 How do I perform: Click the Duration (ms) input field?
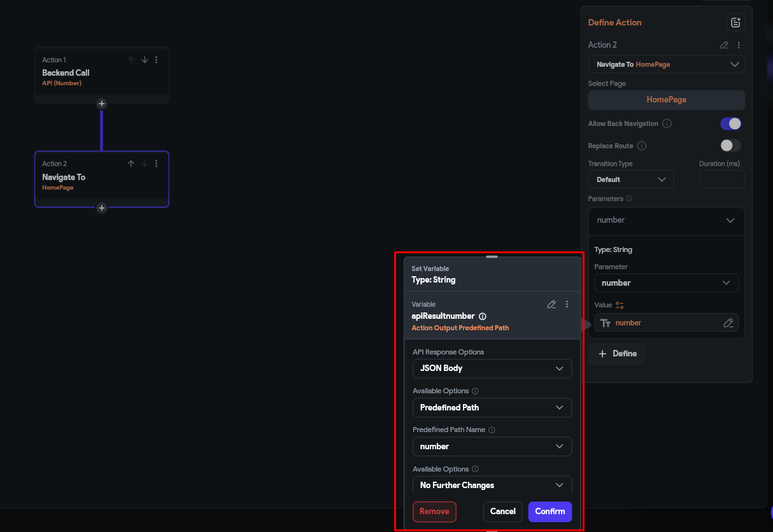721,179
